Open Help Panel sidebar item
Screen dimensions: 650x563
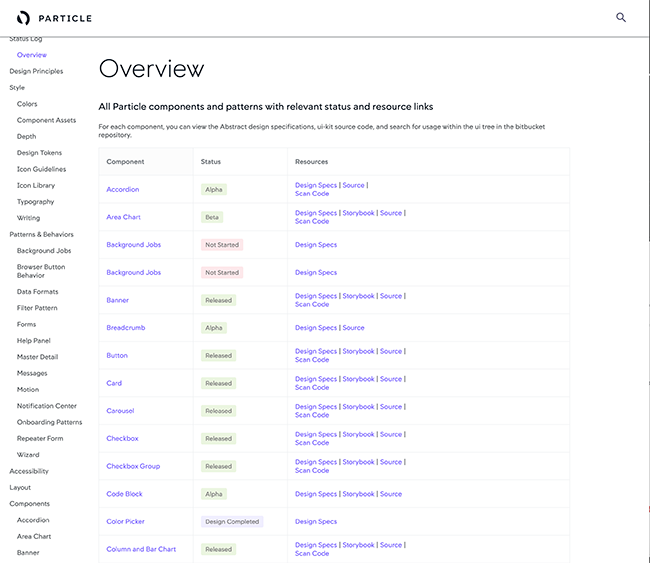(x=34, y=340)
